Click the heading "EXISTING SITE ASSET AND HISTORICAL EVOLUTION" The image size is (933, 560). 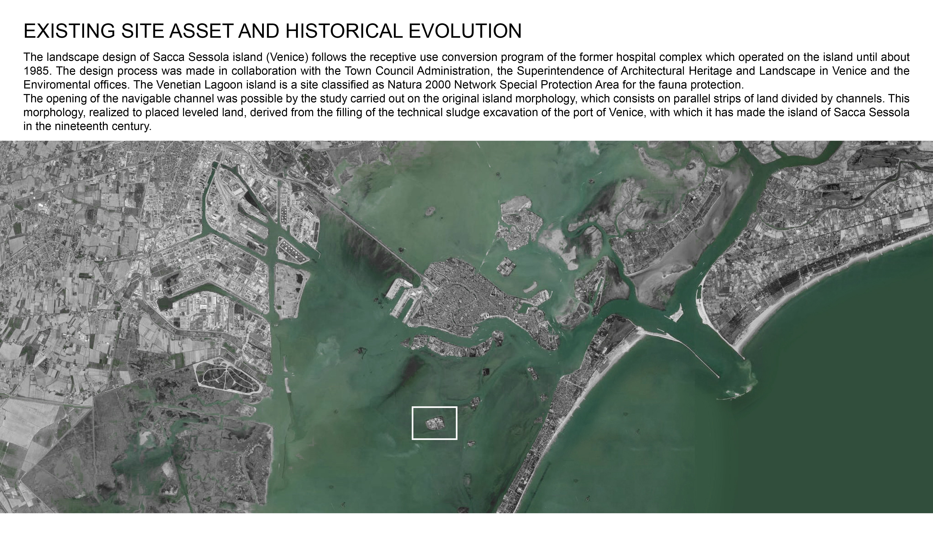click(272, 31)
